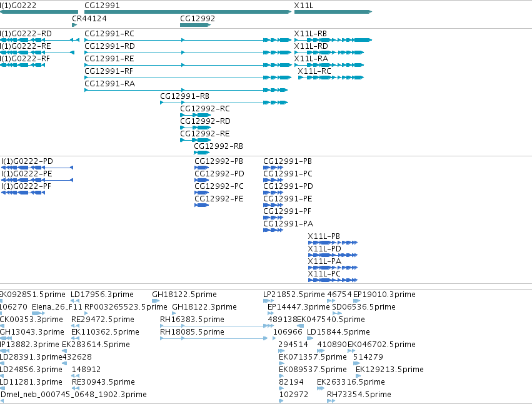Click RH73354.5prime clone
This screenshot has width=532, height=404.
pyautogui.click(x=331, y=401)
